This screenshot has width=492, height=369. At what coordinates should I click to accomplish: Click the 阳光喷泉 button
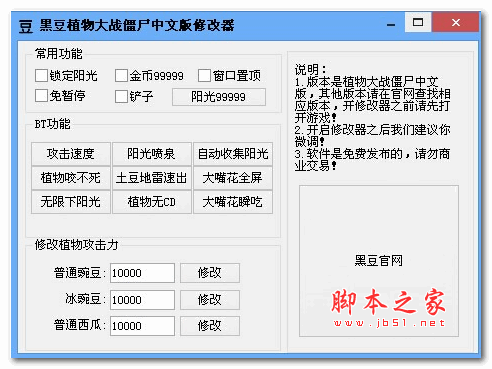(152, 154)
